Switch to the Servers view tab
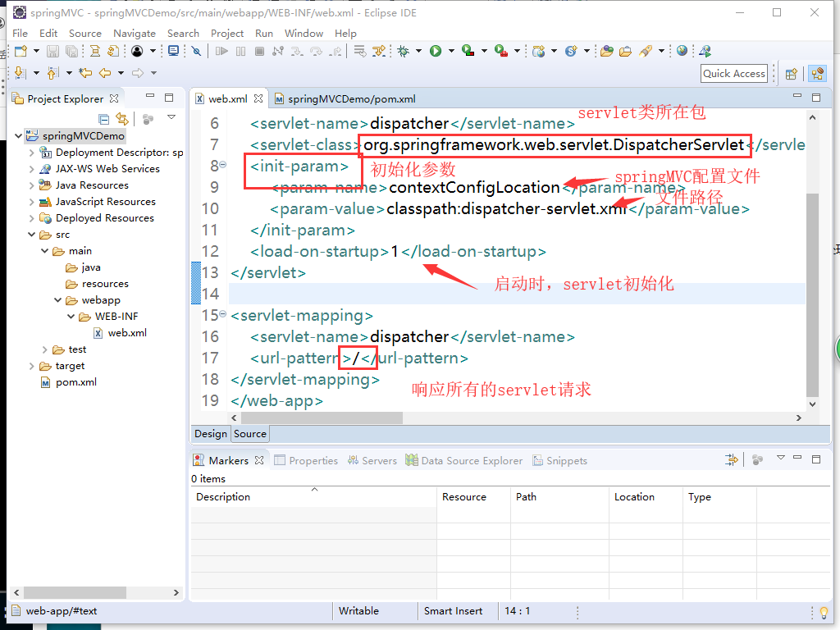Image resolution: width=840 pixels, height=630 pixels. point(372,461)
